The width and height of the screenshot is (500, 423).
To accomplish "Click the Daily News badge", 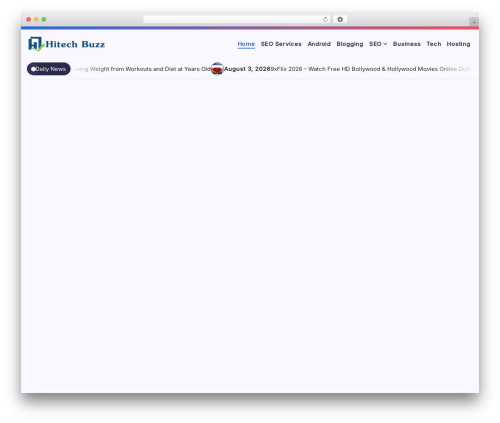I will click(x=49, y=69).
